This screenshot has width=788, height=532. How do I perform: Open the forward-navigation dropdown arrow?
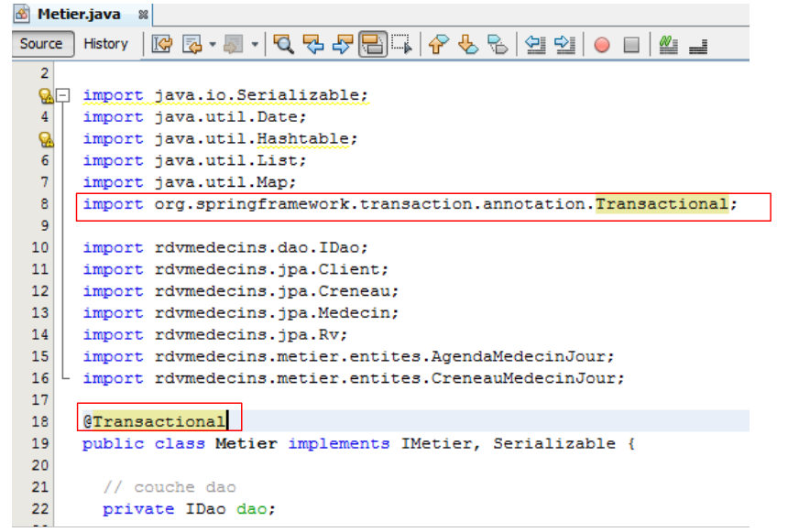click(x=254, y=44)
